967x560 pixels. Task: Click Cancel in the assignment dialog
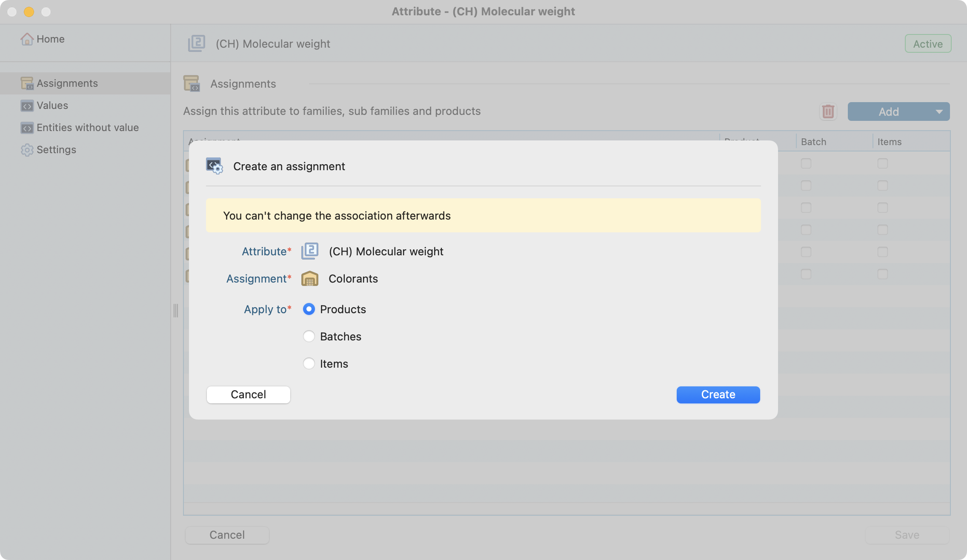tap(248, 394)
